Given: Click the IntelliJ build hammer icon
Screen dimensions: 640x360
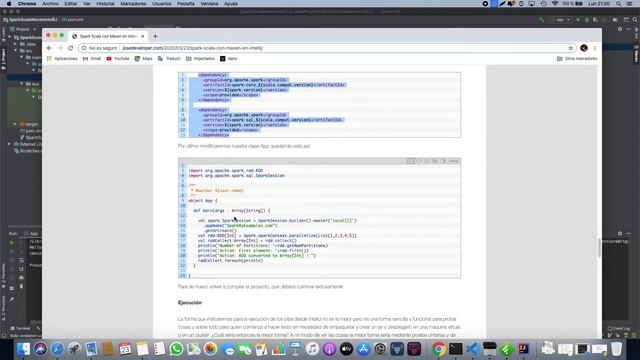Looking at the screenshot, I should [x=541, y=20].
